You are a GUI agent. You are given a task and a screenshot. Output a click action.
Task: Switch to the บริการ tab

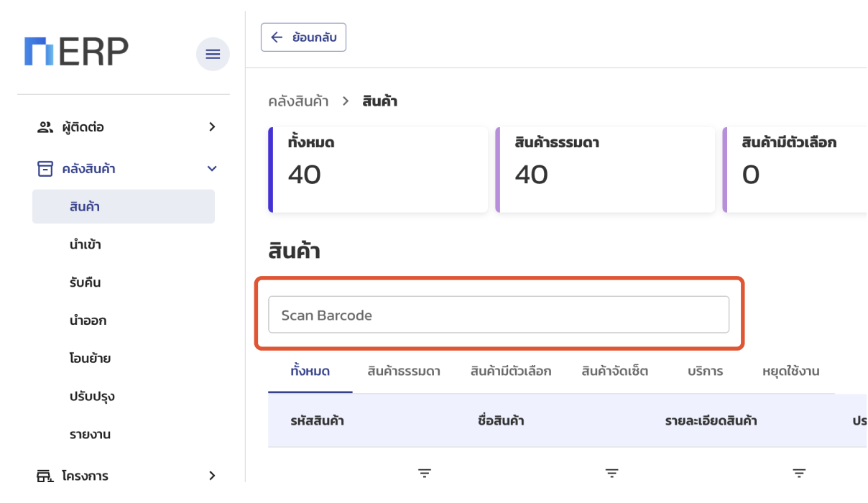pyautogui.click(x=705, y=371)
